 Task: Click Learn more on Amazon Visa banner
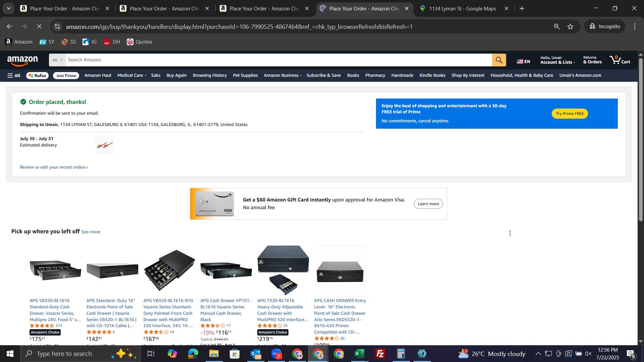428,204
